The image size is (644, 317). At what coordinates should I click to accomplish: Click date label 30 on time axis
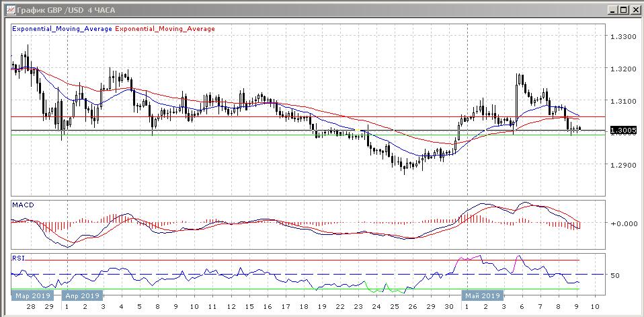[450, 307]
